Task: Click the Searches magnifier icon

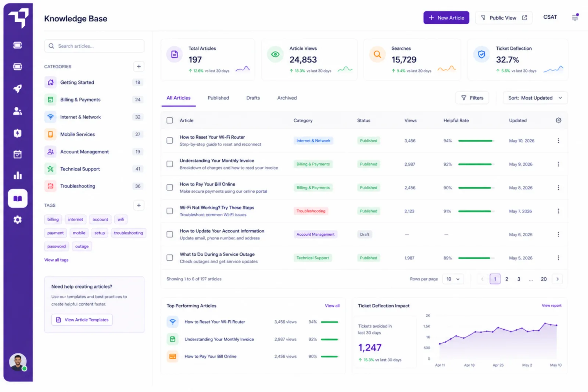Action: pyautogui.click(x=377, y=54)
